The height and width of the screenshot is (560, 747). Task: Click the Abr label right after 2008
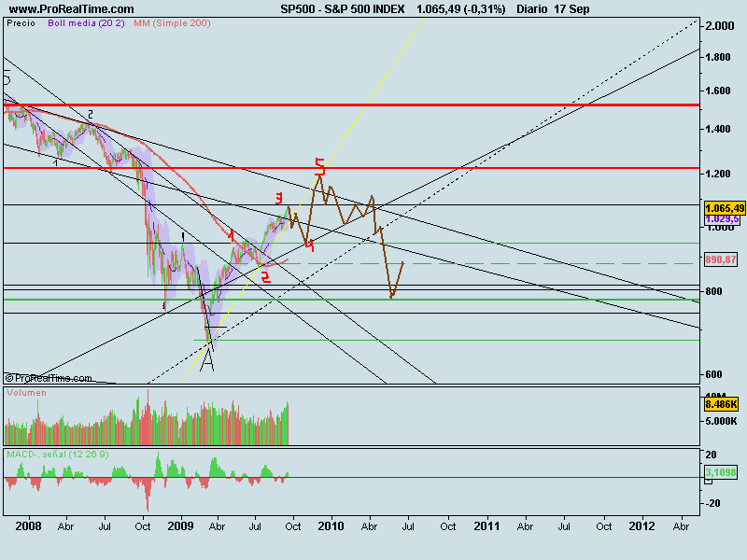(x=65, y=526)
